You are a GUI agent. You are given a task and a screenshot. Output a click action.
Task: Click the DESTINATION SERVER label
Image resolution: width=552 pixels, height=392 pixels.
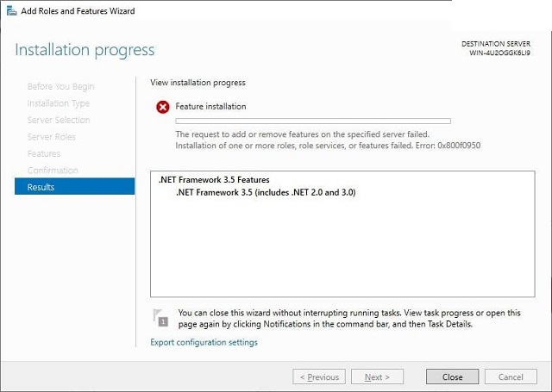(496, 44)
